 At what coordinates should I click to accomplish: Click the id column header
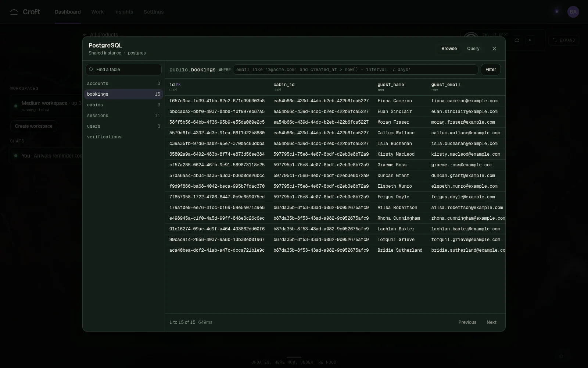(217, 87)
